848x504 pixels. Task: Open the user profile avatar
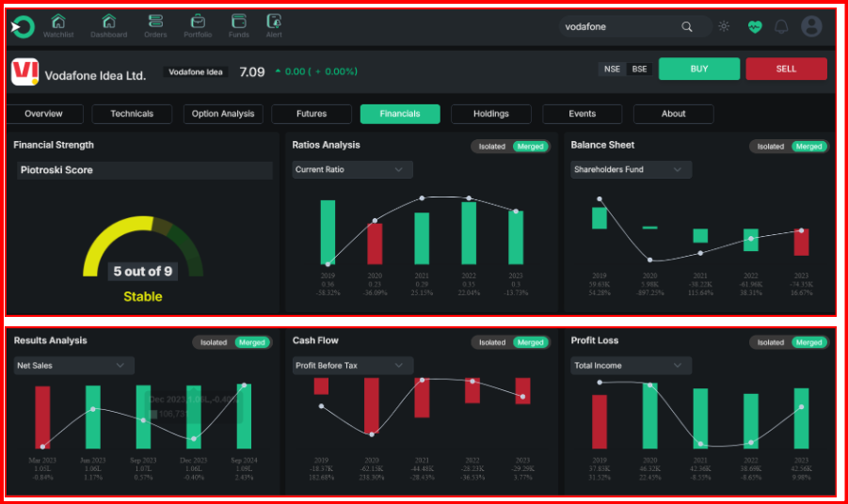pyautogui.click(x=811, y=26)
